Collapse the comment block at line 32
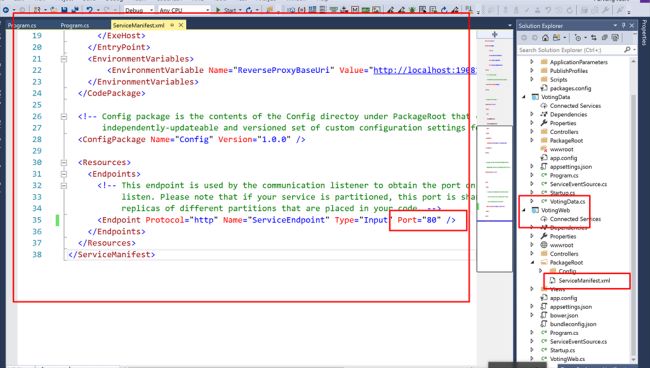 (63, 186)
